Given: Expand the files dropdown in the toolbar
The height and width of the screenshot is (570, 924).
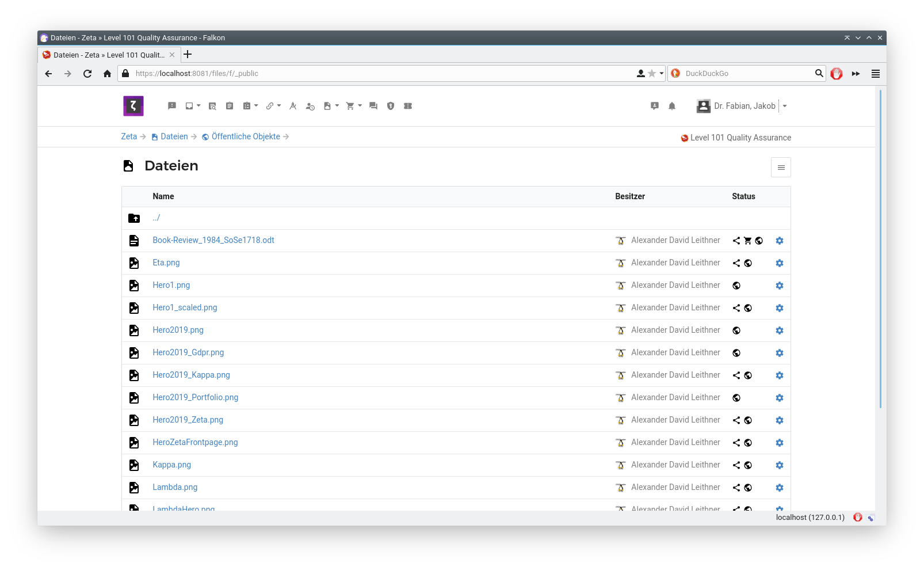Looking at the screenshot, I should tap(331, 106).
